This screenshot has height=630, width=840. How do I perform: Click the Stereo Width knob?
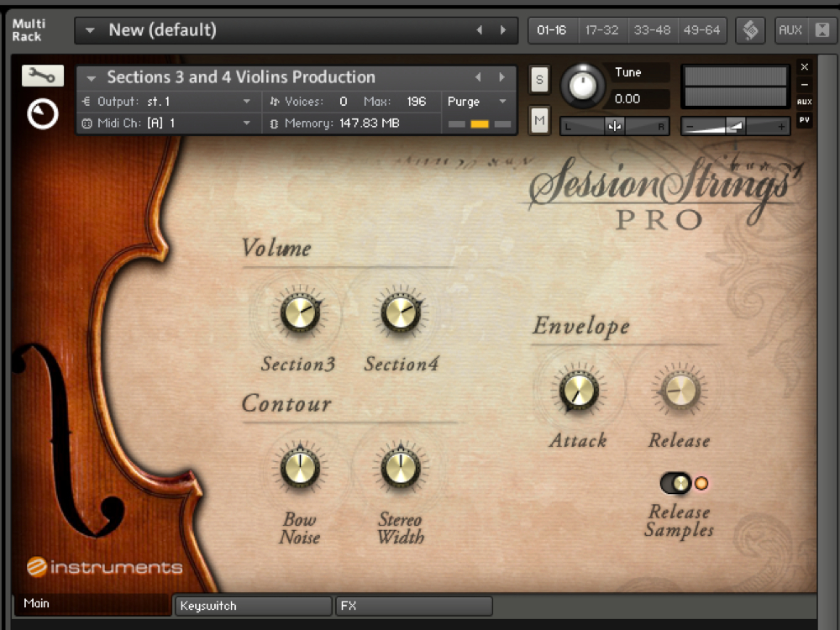pyautogui.click(x=401, y=466)
